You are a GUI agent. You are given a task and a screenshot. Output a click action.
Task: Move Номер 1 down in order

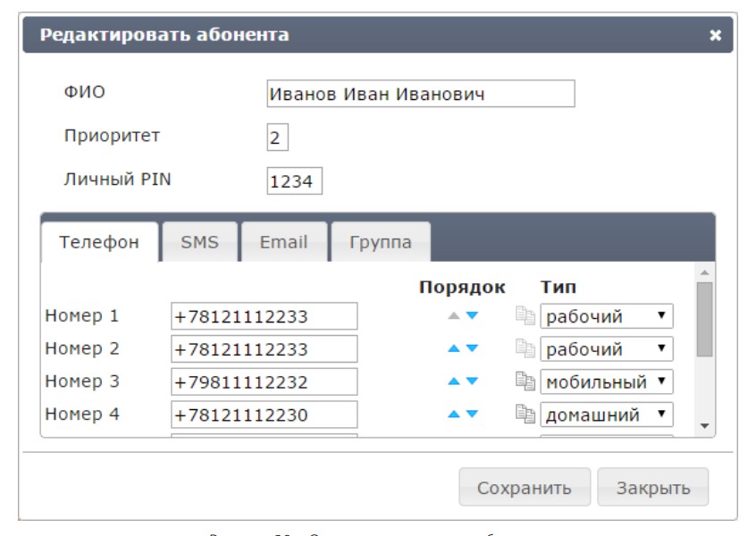(x=473, y=315)
